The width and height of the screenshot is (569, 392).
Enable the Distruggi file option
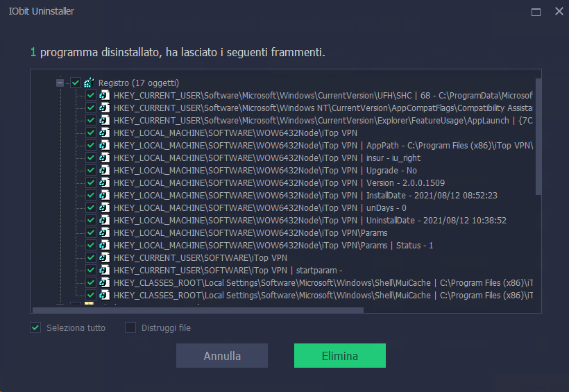pyautogui.click(x=130, y=327)
